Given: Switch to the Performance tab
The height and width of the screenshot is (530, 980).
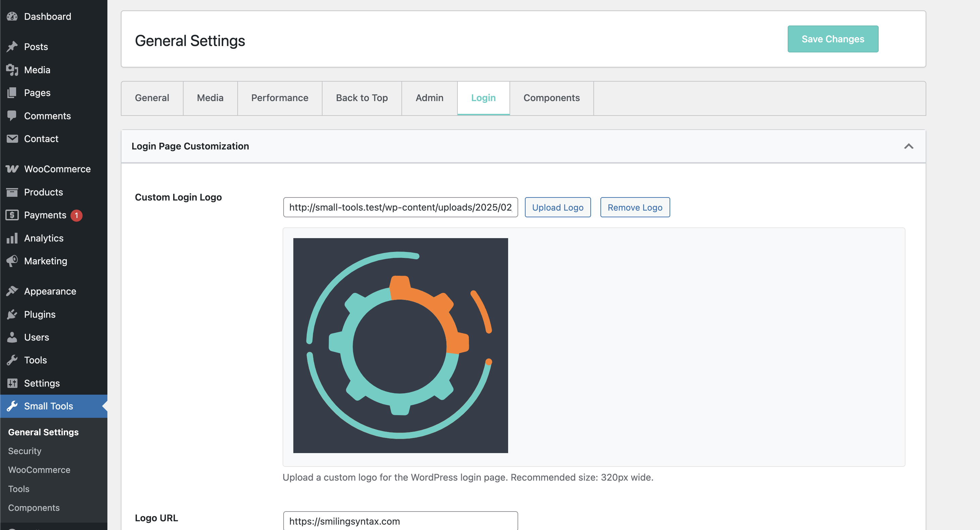Looking at the screenshot, I should click(x=280, y=98).
